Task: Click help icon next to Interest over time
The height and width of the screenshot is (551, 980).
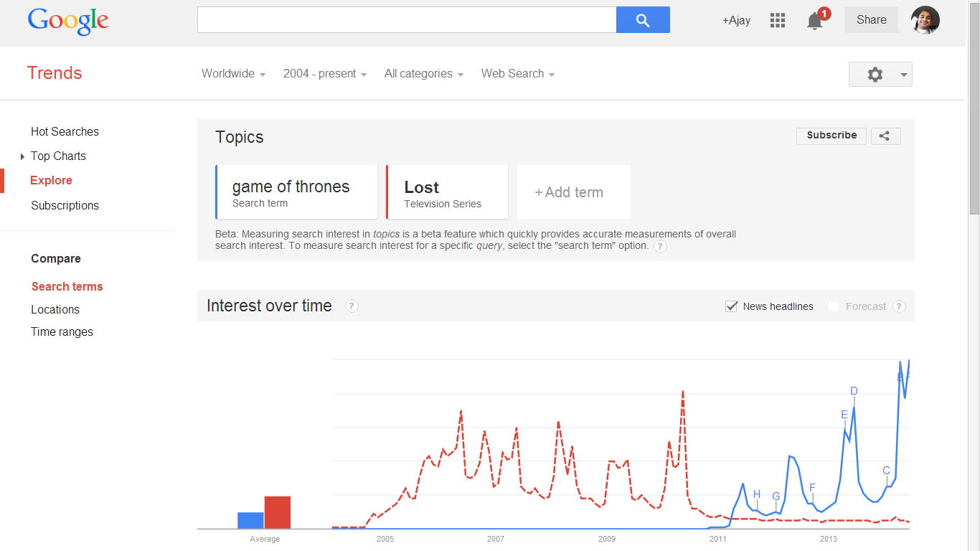Action: click(352, 306)
